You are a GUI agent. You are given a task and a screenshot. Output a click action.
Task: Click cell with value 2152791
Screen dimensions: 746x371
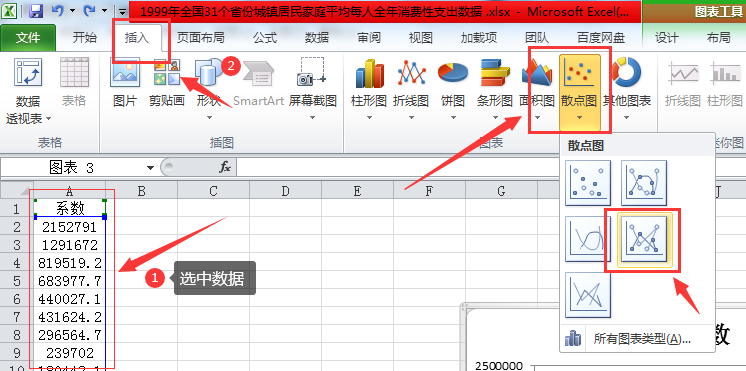[70, 227]
